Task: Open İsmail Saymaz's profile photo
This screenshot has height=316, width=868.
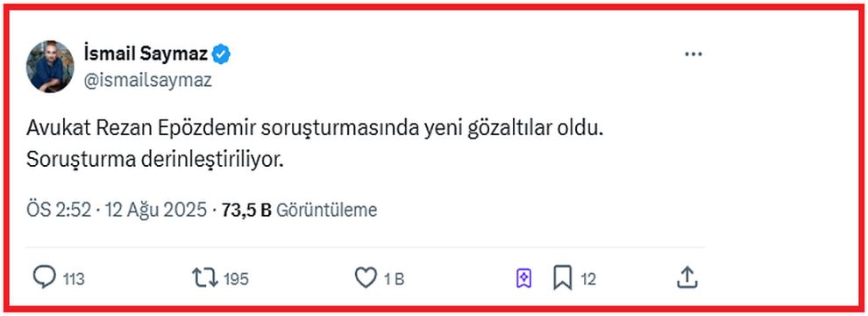Action: click(50, 67)
